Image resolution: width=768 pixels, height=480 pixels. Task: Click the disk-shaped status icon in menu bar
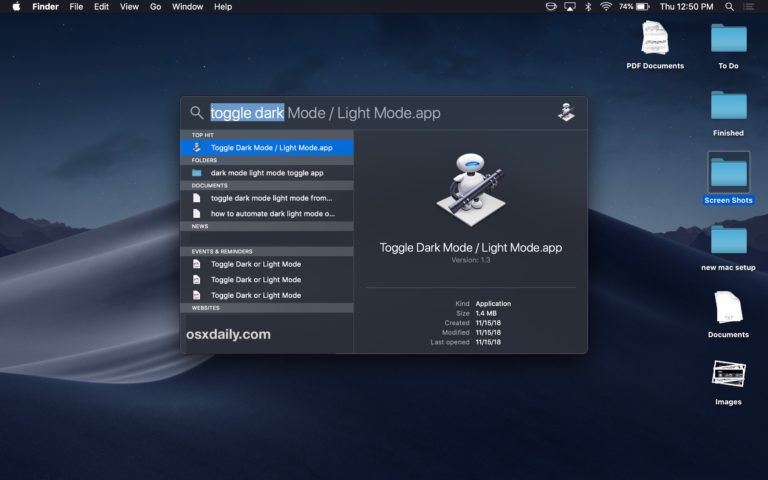click(x=551, y=7)
